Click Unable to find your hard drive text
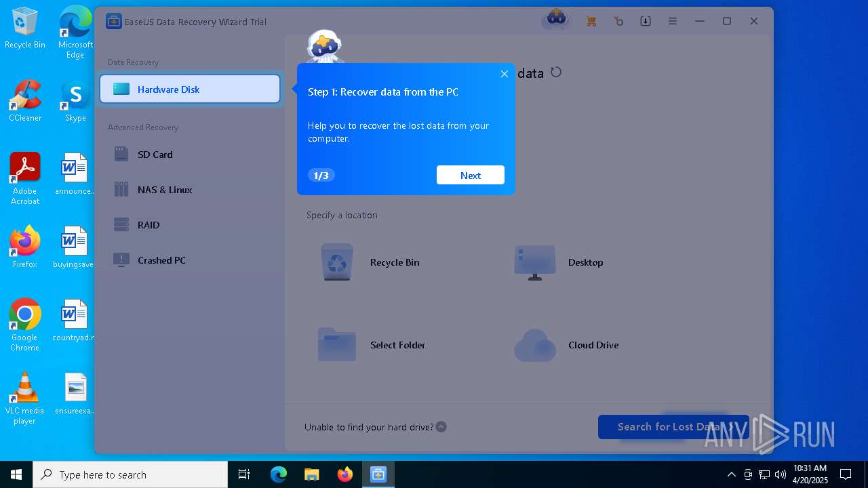The image size is (868, 488). [369, 427]
